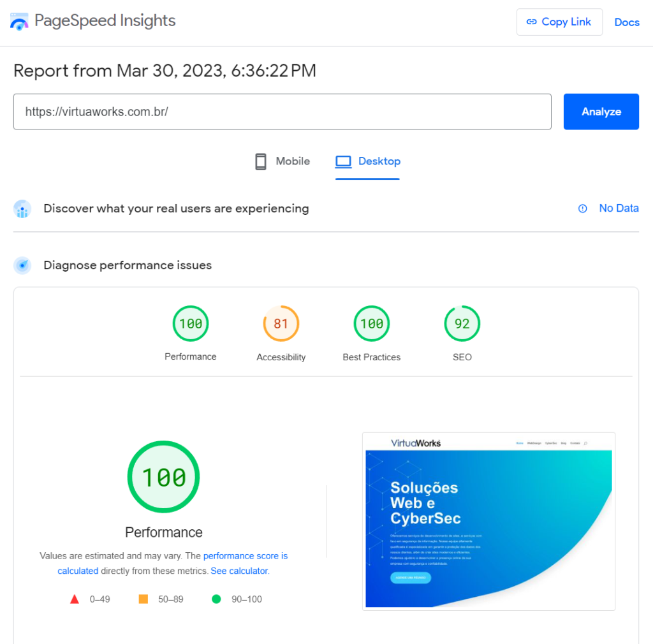Click the report date heading text
The width and height of the screenshot is (653, 644).
(165, 71)
